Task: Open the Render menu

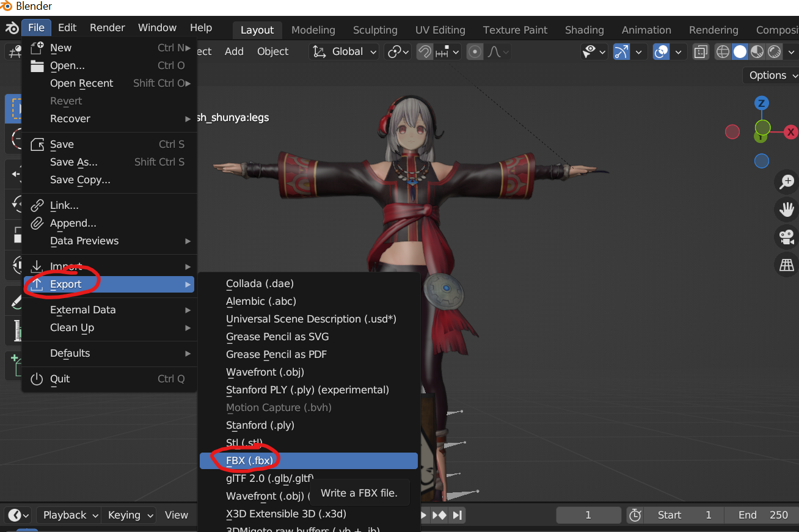Action: pos(108,27)
